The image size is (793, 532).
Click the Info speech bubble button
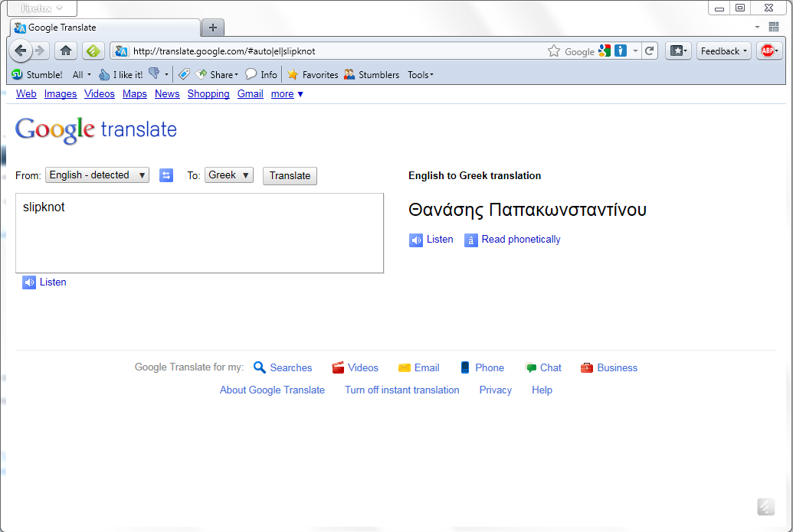(x=261, y=75)
